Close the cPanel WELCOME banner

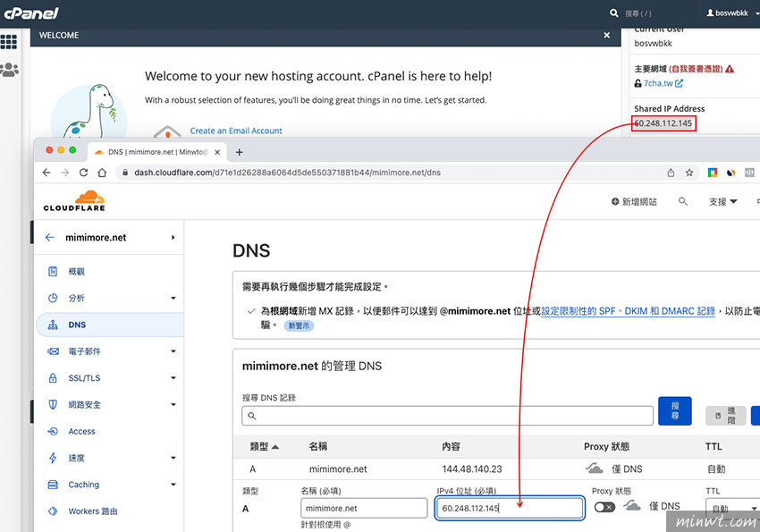(x=606, y=36)
